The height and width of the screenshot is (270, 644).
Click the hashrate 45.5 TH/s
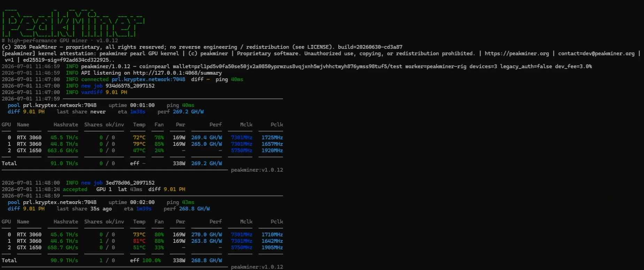pos(64,138)
